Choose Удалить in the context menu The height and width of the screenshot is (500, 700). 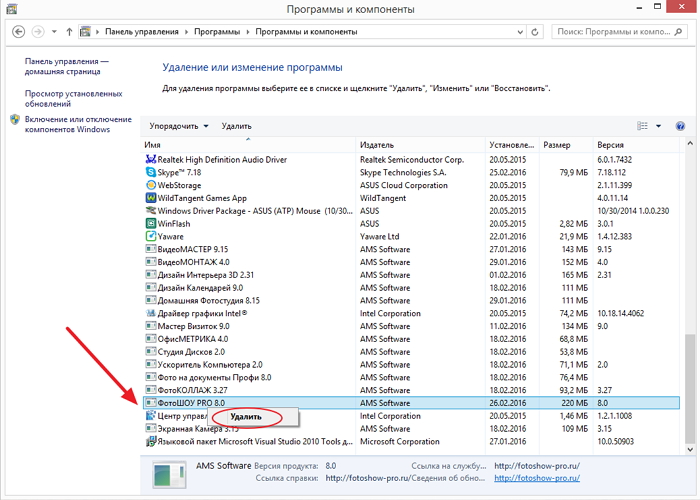coord(246,417)
